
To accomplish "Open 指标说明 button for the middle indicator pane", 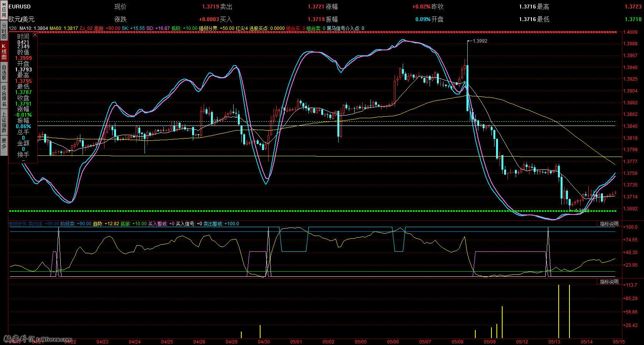I will [609, 224].
